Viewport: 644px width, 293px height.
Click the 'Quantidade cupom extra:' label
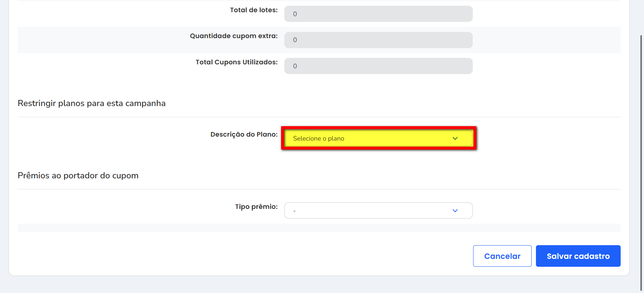click(233, 36)
